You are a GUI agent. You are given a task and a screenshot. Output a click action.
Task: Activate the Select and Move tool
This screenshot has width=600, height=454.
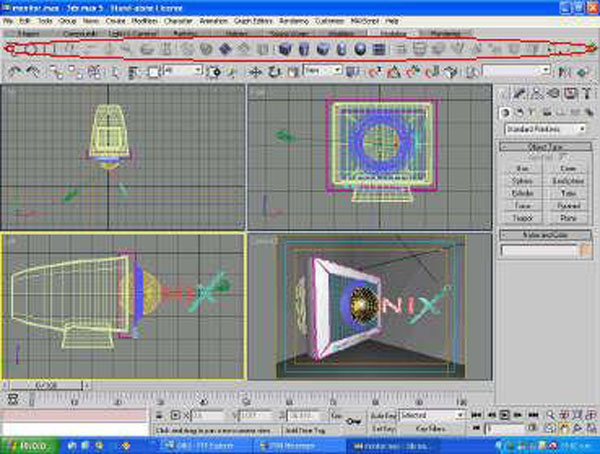click(255, 72)
